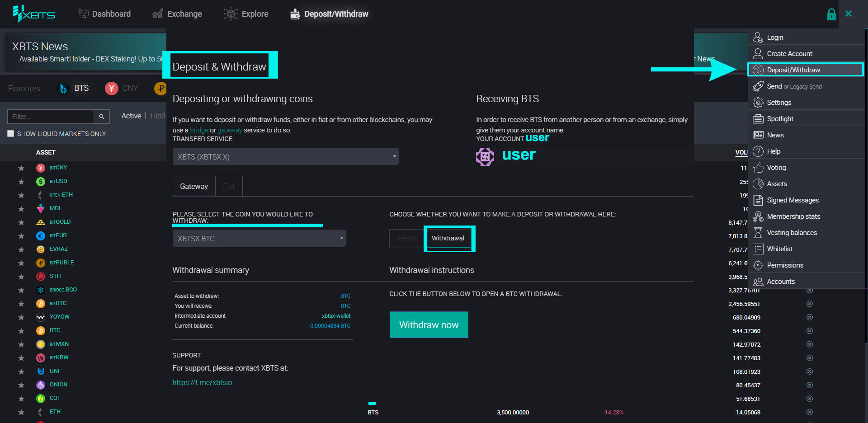Click the Withdraw now button
868x423 pixels.
click(x=429, y=324)
